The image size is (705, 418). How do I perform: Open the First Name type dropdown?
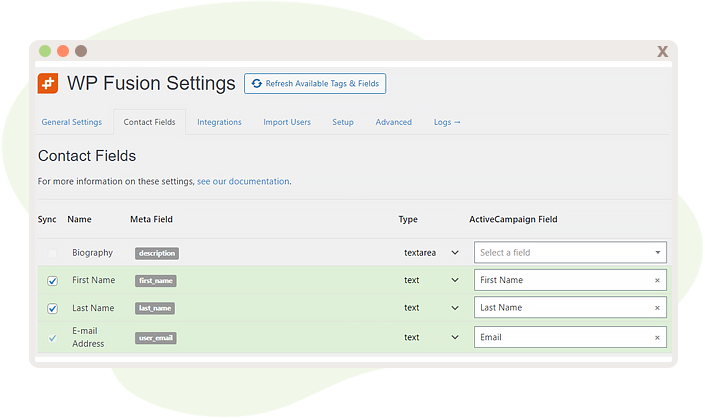click(x=431, y=280)
